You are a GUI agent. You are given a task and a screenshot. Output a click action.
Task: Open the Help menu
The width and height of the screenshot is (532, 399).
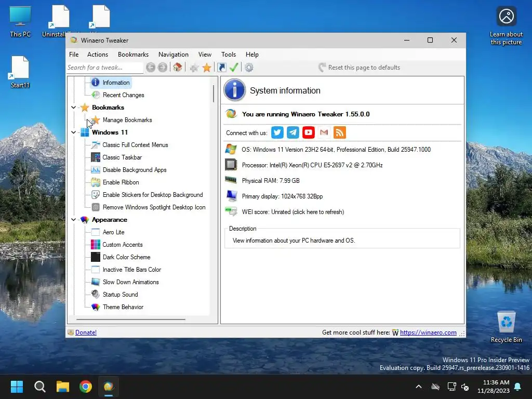tap(252, 54)
